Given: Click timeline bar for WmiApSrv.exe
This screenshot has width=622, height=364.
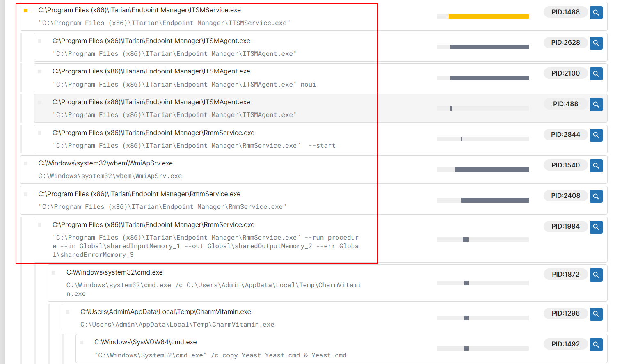Looking at the screenshot, I should pyautogui.click(x=492, y=169).
